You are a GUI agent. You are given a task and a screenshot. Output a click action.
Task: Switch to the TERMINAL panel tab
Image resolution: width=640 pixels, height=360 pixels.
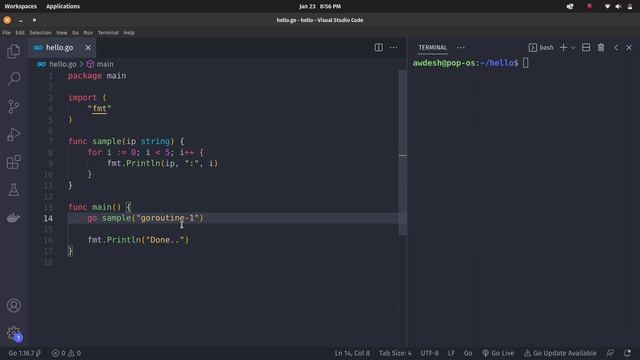point(432,47)
